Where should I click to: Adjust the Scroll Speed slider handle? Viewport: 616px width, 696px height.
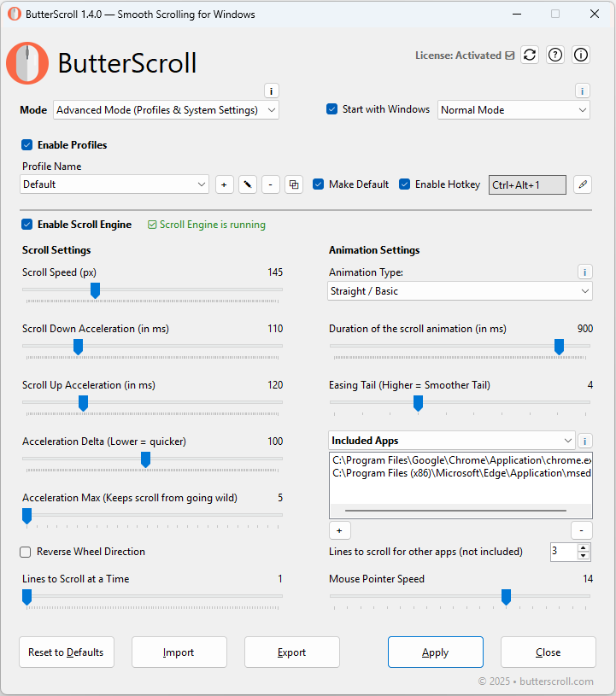click(x=95, y=290)
